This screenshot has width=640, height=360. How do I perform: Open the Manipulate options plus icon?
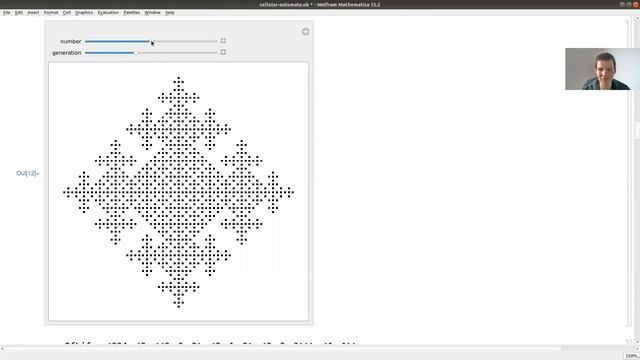point(305,31)
